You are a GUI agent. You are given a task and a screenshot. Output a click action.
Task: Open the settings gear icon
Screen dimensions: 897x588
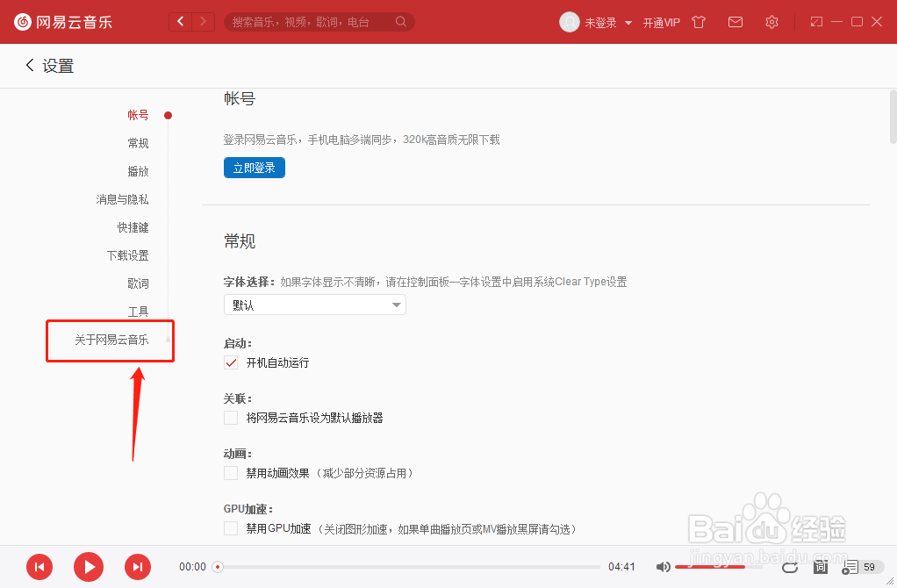[x=771, y=22]
